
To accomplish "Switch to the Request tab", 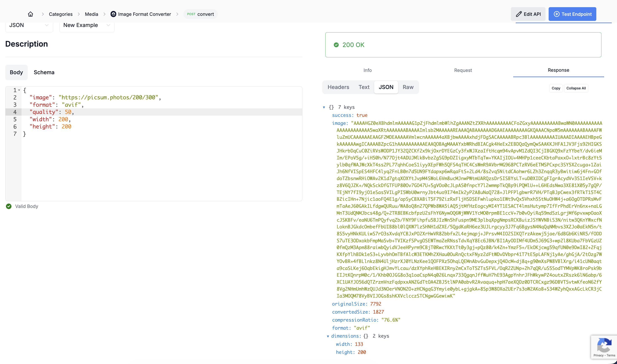I will click(463, 70).
